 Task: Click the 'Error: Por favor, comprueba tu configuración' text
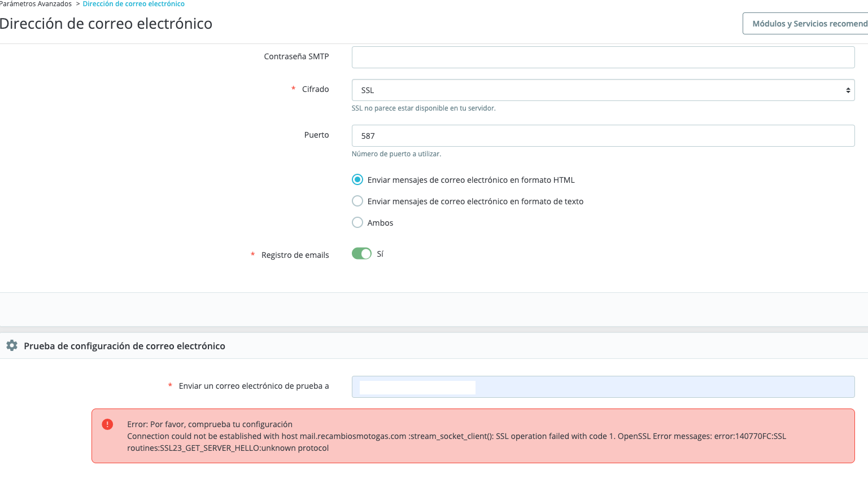point(210,424)
